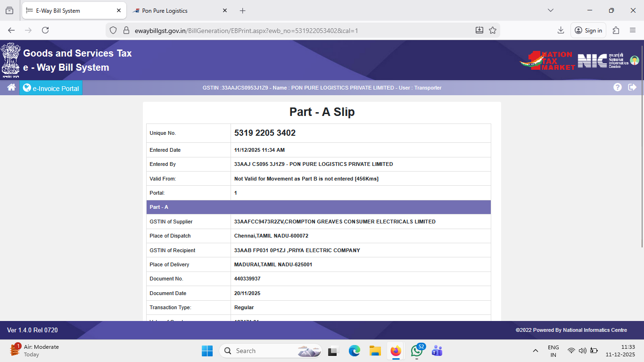The image size is (644, 362).
Task: Reload the current page
Action: click(45, 30)
